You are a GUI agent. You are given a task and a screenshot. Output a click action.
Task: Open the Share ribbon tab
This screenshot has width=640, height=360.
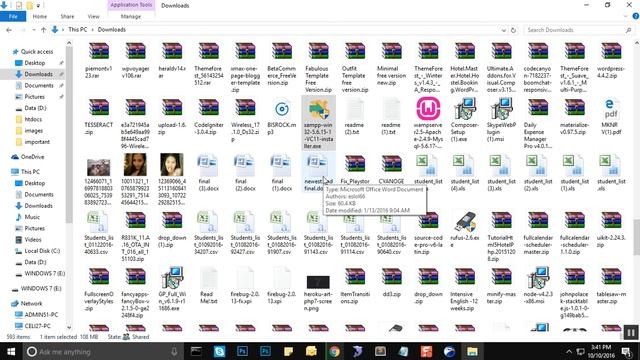click(x=67, y=16)
